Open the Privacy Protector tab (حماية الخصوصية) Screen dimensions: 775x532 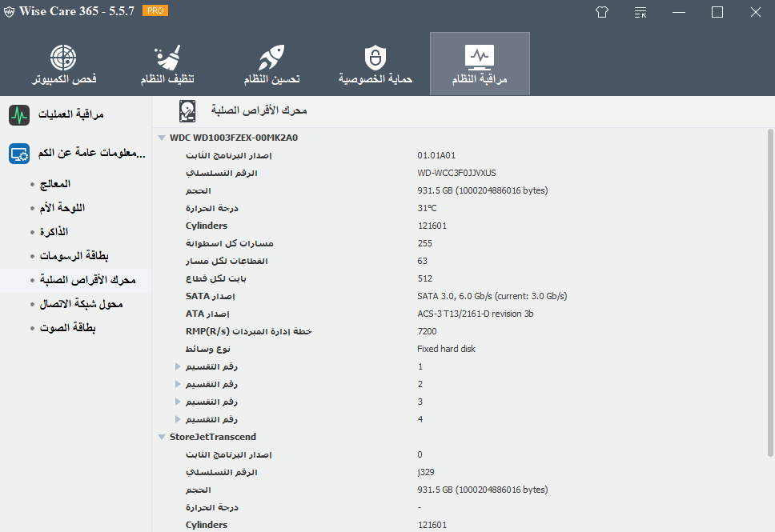pos(375,64)
